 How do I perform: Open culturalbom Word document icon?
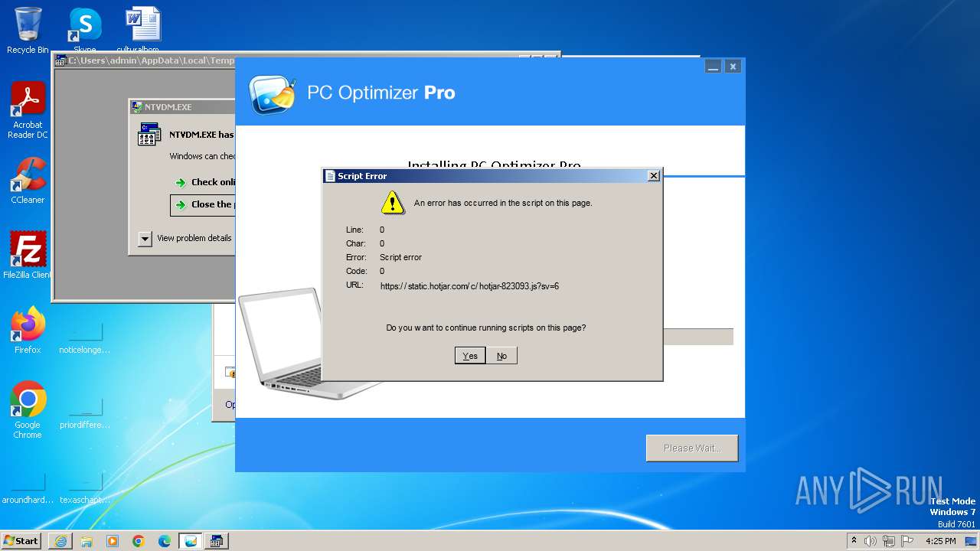143,31
